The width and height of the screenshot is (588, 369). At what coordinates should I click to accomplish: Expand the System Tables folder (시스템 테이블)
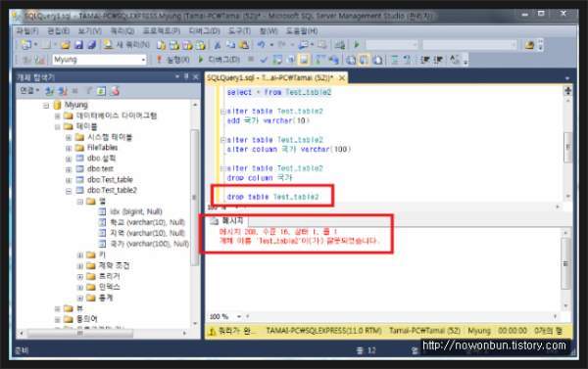69,137
